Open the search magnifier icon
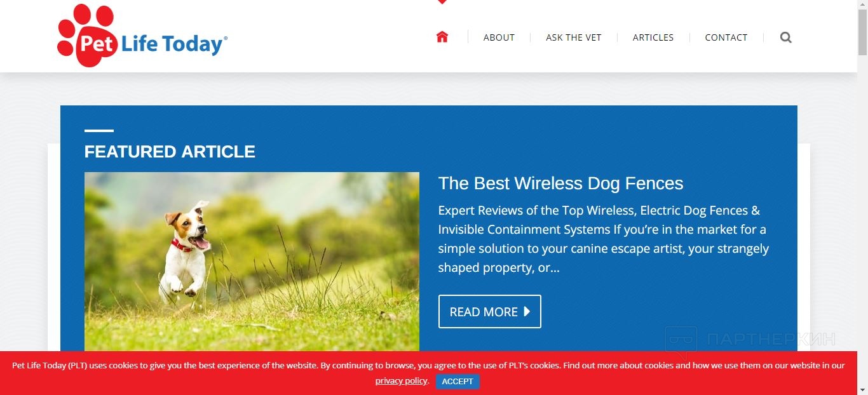 coord(786,37)
